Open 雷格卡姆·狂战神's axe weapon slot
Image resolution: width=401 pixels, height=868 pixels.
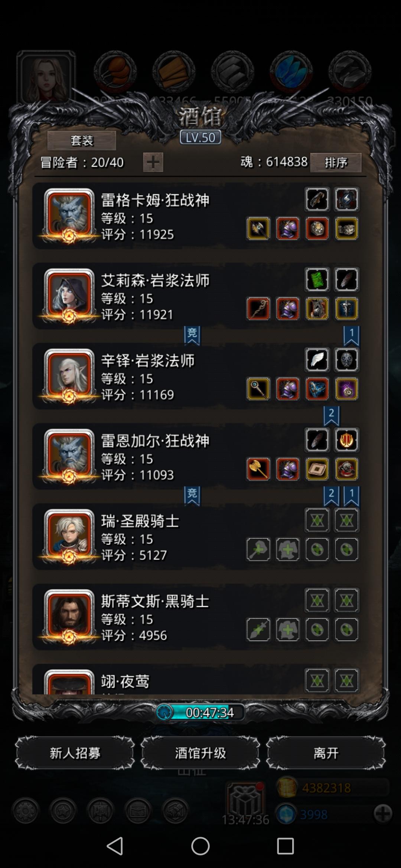click(x=258, y=228)
